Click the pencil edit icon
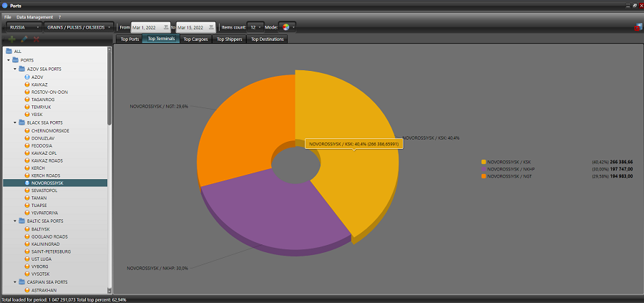The width and height of the screenshot is (644, 303). click(x=24, y=39)
